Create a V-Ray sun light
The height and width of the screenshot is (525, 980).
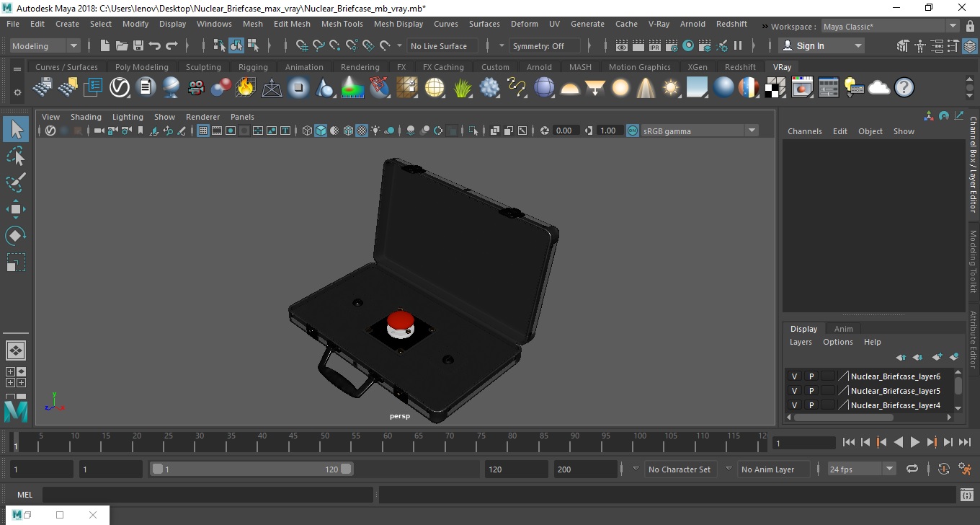click(671, 87)
